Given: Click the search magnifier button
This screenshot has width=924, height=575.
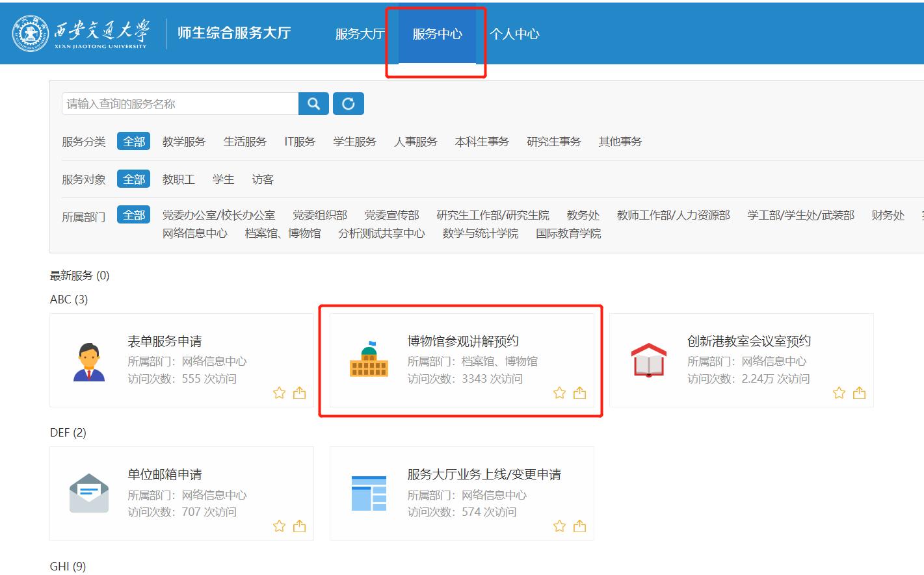Looking at the screenshot, I should [x=313, y=104].
